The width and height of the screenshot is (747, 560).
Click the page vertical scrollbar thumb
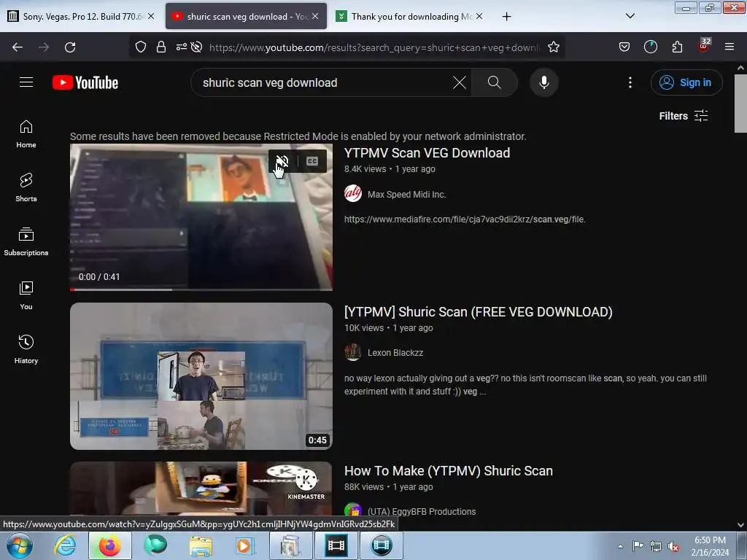point(740,104)
